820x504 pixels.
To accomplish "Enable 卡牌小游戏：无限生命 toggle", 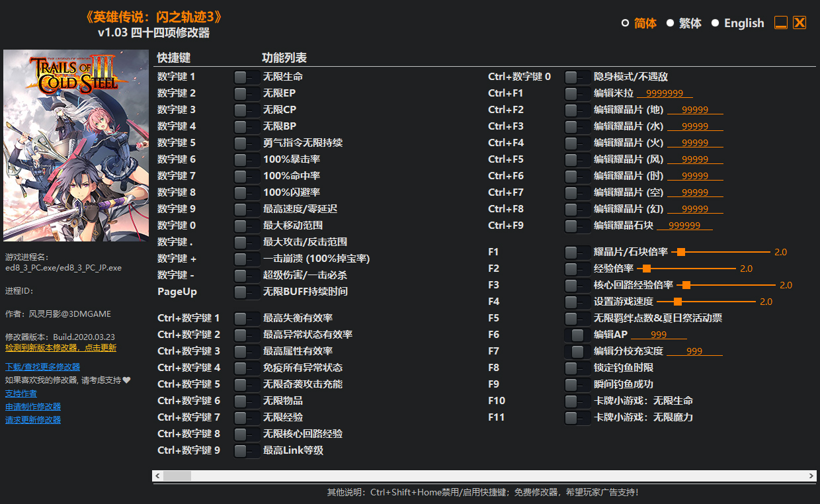I will point(577,401).
